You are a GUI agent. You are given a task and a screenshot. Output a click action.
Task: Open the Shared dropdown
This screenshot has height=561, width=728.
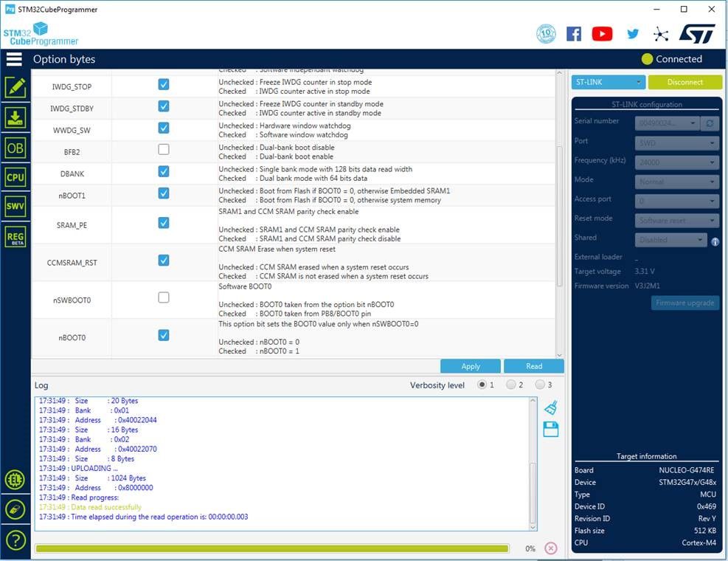(671, 240)
